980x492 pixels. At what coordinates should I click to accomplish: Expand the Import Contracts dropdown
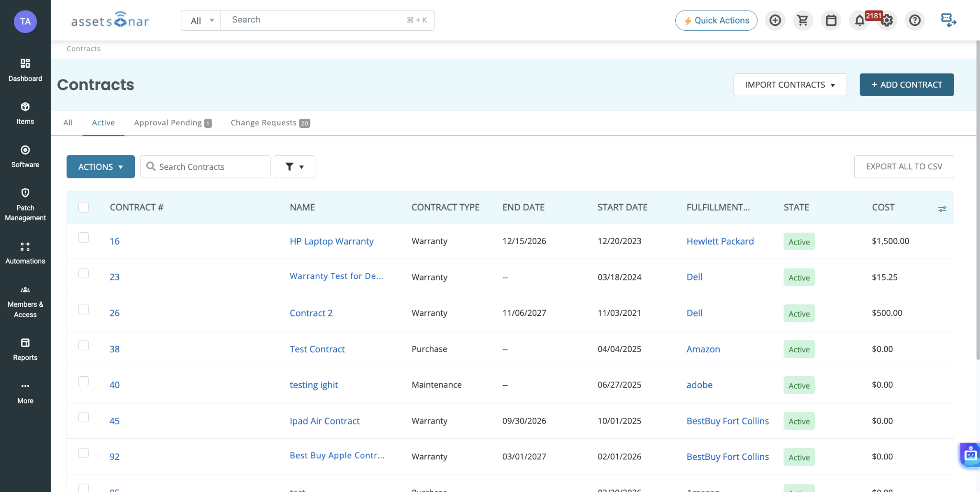tap(790, 85)
